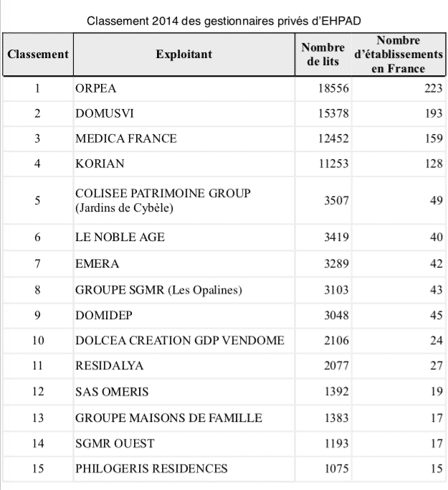Viewport: 448px width, 490px height.
Task: Click the RESIDALYA cell
Action: pos(110,366)
